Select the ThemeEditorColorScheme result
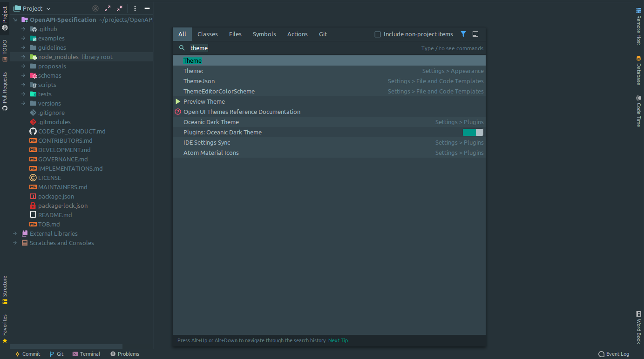 [x=329, y=91]
